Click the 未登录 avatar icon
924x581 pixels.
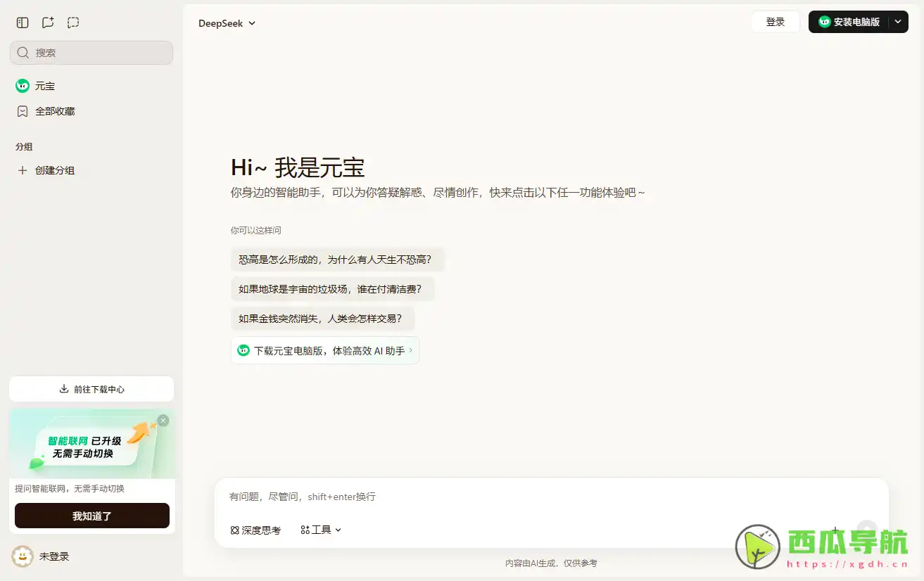coord(22,556)
